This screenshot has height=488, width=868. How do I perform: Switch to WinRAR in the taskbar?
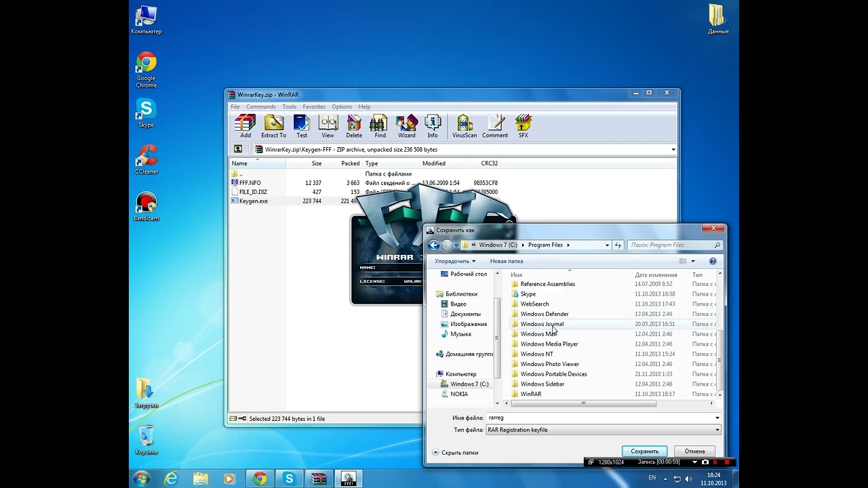[319, 479]
